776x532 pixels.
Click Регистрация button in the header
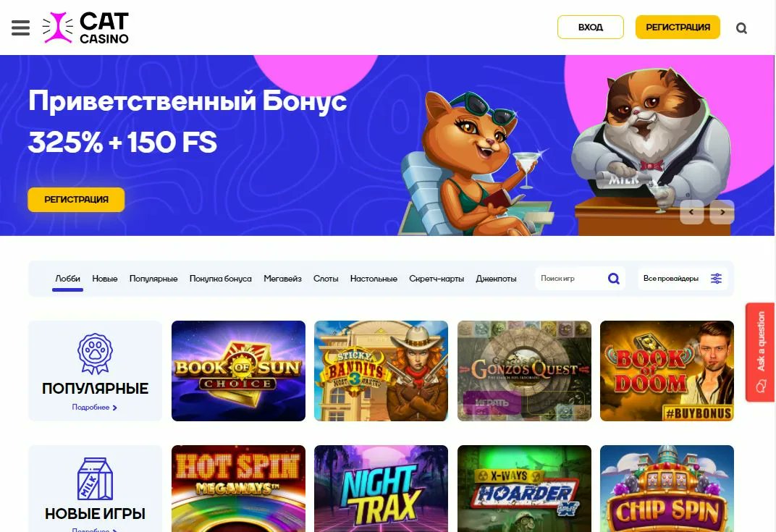[x=678, y=28]
